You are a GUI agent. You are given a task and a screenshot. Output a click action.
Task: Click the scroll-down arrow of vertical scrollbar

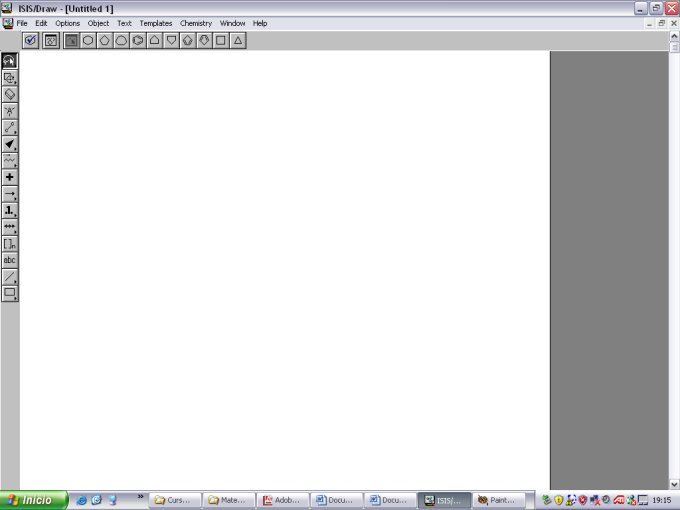tap(674, 484)
